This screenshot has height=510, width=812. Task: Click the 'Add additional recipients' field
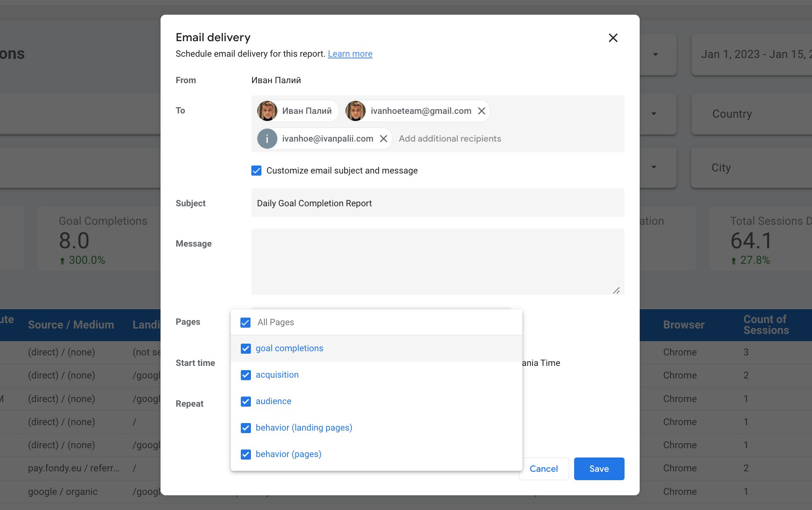tap(450, 138)
